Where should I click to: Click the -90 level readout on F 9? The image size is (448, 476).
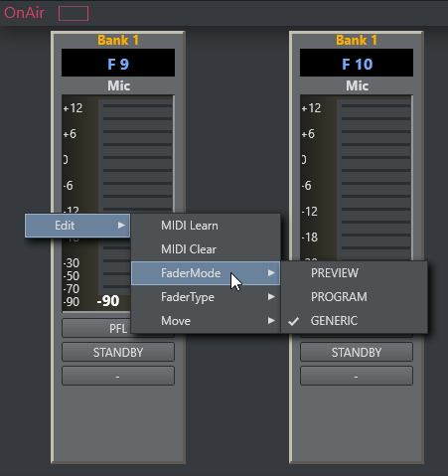pos(108,301)
